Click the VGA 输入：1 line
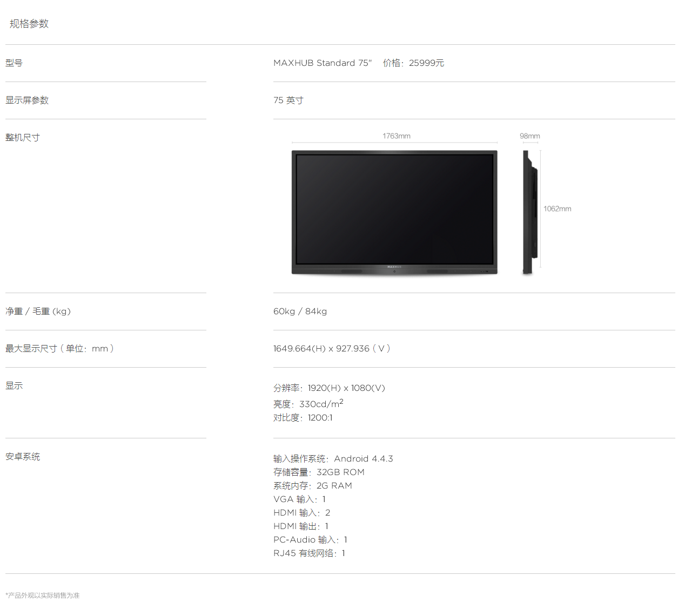 (300, 499)
